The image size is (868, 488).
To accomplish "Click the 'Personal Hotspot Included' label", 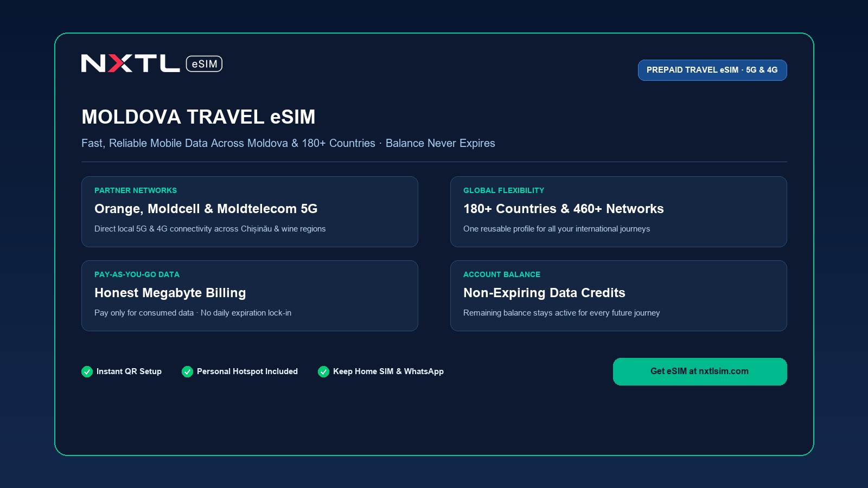I will tap(247, 371).
